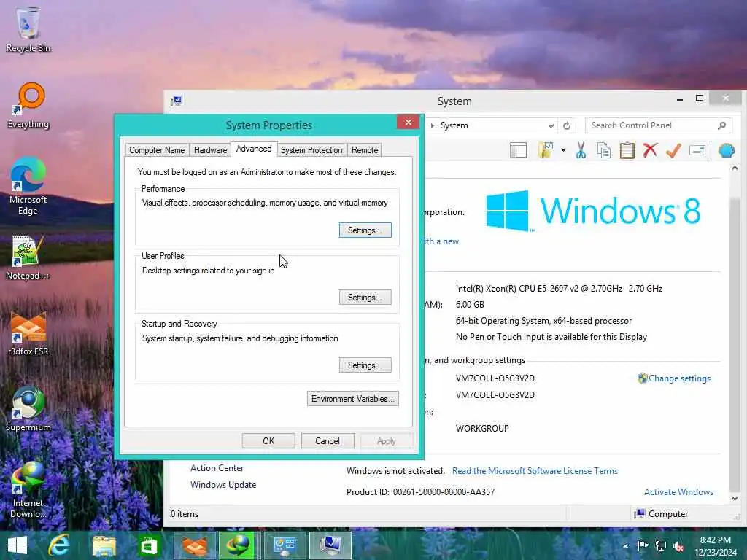Select the Everything desktop shortcut
Screen dimensions: 747x560
[x=28, y=105]
